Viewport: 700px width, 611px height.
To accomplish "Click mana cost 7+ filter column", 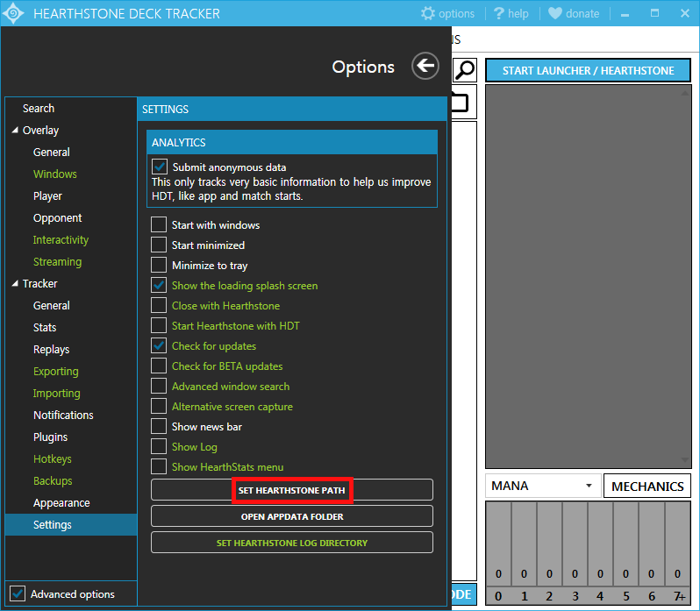I will pyautogui.click(x=678, y=551).
